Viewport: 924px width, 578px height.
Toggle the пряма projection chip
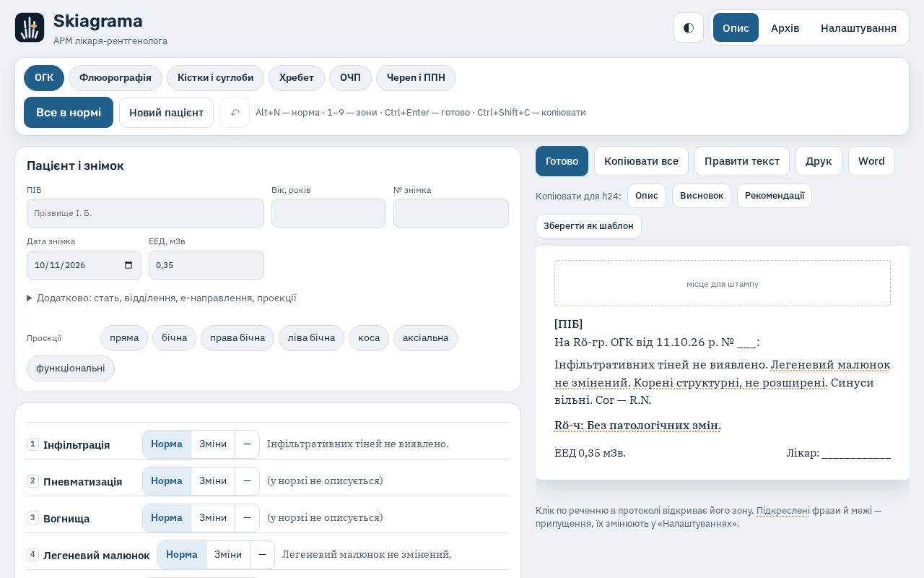click(x=124, y=338)
